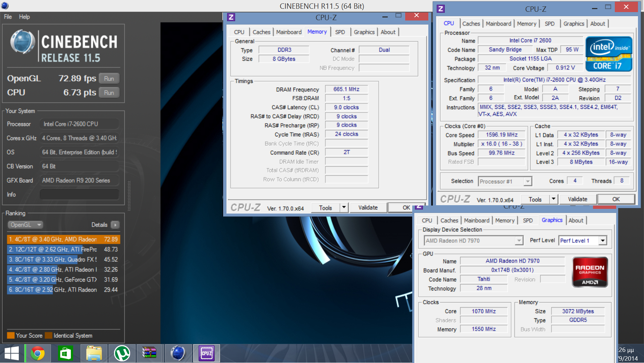This screenshot has width=644, height=363.
Task: Click the Cinebench title bar app icon
Action: tap(5, 5)
